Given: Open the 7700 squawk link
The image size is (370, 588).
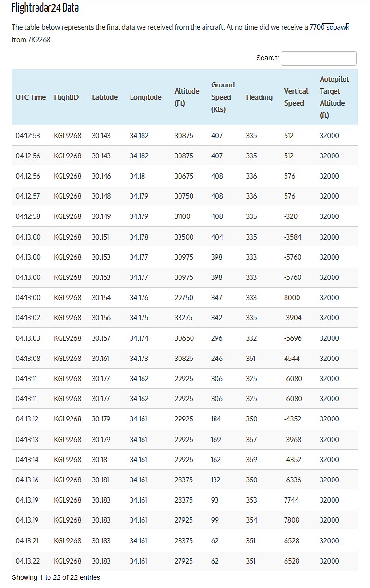Looking at the screenshot, I should 329,27.
